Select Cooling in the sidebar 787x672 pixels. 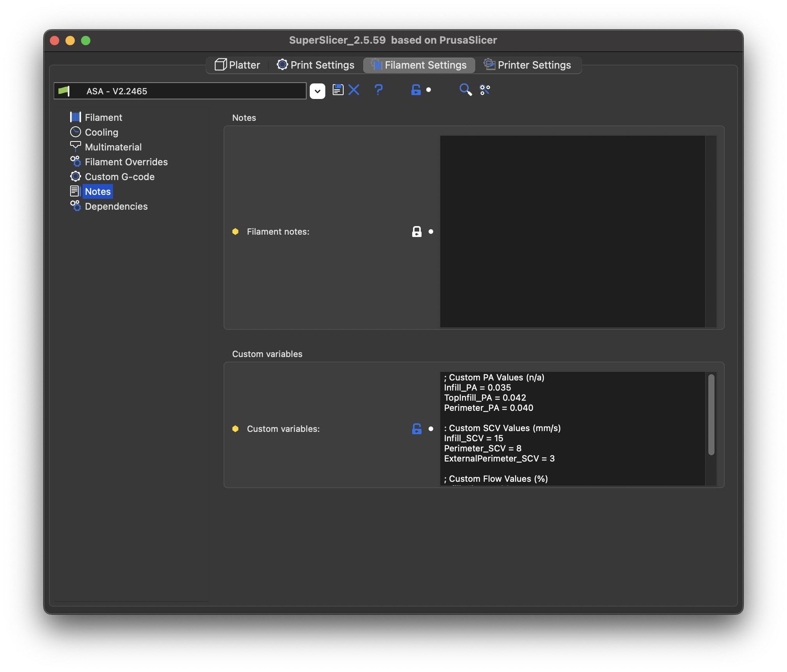coord(101,133)
